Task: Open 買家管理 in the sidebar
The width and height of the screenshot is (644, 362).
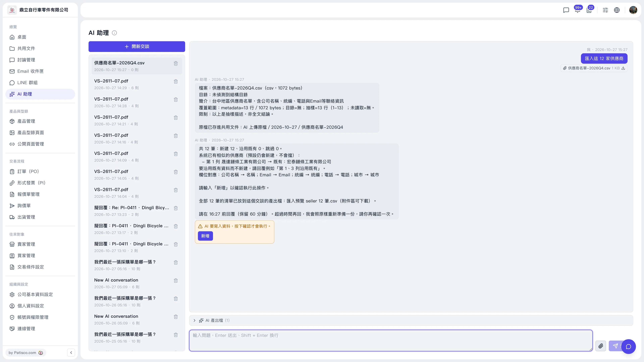Action: 40,256
